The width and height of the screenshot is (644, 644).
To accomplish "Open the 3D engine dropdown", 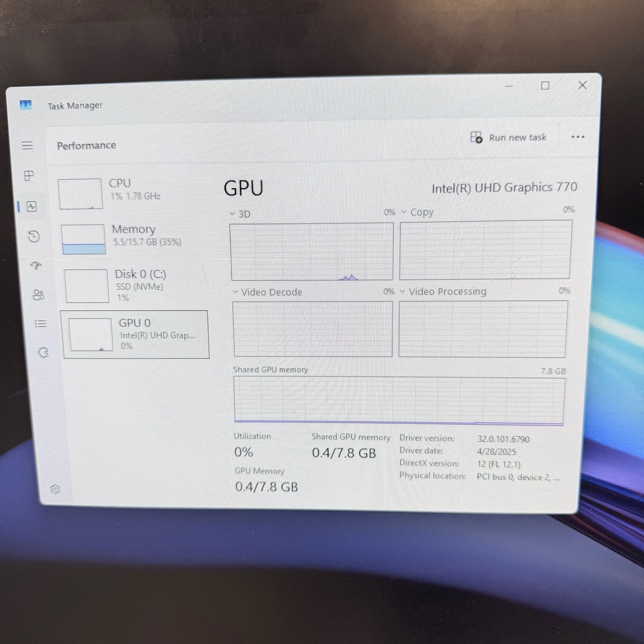I will coord(232,214).
